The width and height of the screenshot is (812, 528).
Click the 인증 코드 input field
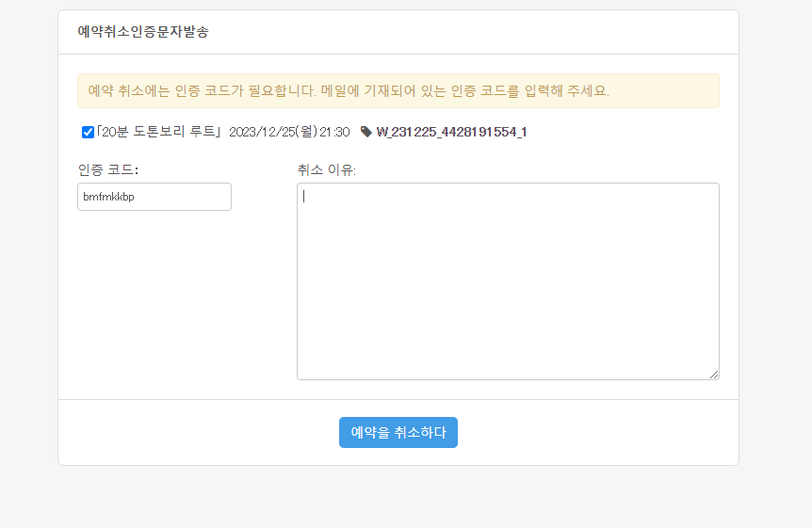click(x=154, y=197)
